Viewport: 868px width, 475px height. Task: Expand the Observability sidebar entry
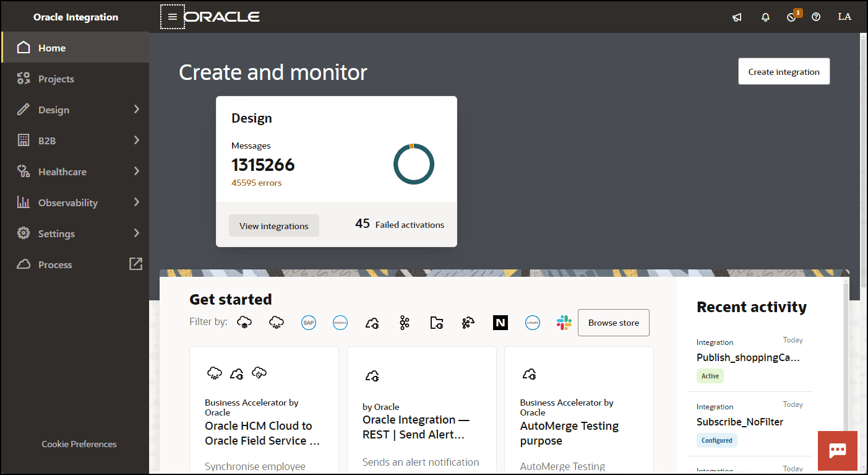pyautogui.click(x=75, y=202)
